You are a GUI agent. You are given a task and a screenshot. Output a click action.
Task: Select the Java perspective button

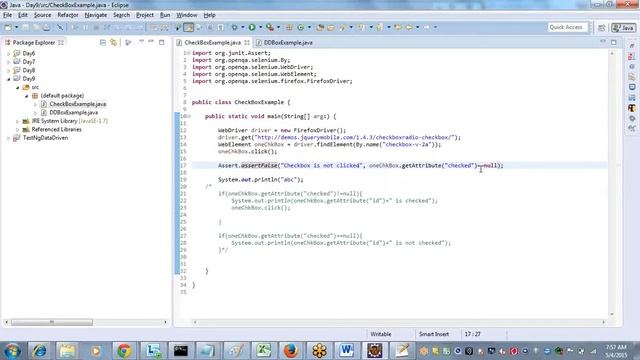(x=623, y=27)
